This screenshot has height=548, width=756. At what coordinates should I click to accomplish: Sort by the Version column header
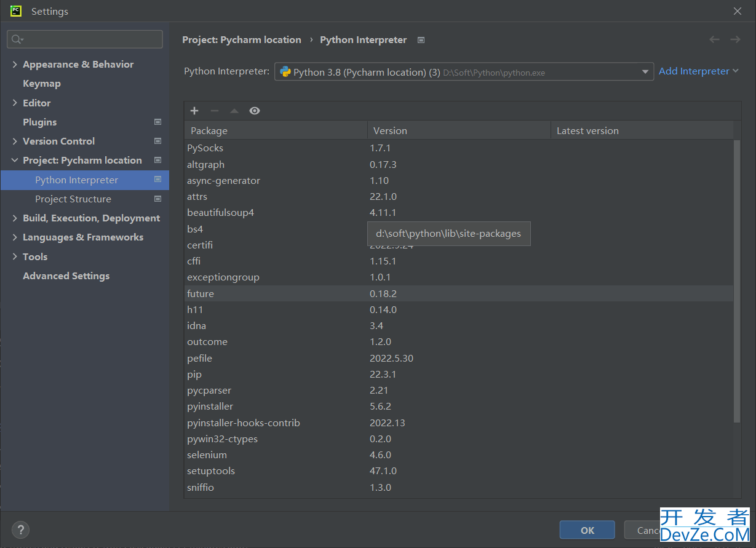(459, 130)
